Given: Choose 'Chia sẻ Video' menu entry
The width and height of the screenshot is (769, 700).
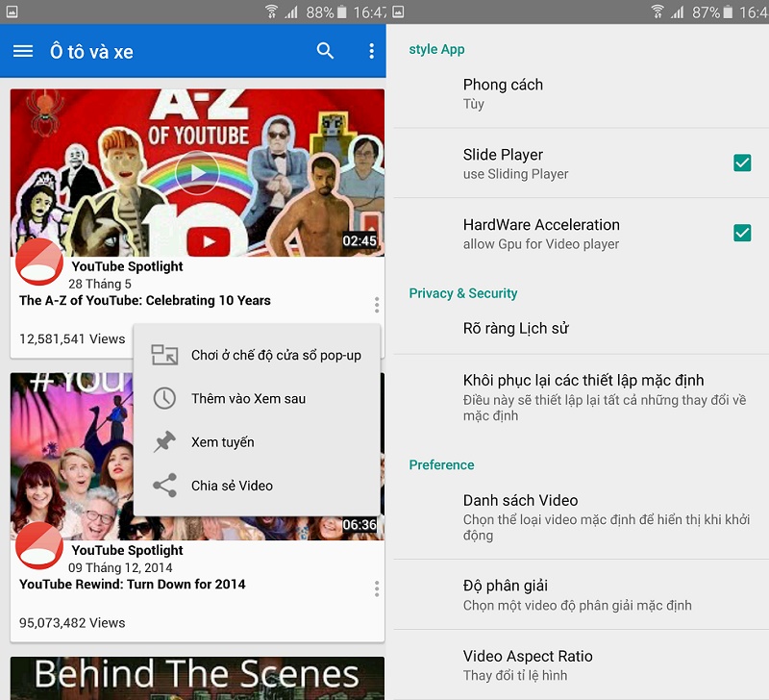Looking at the screenshot, I should [x=257, y=486].
